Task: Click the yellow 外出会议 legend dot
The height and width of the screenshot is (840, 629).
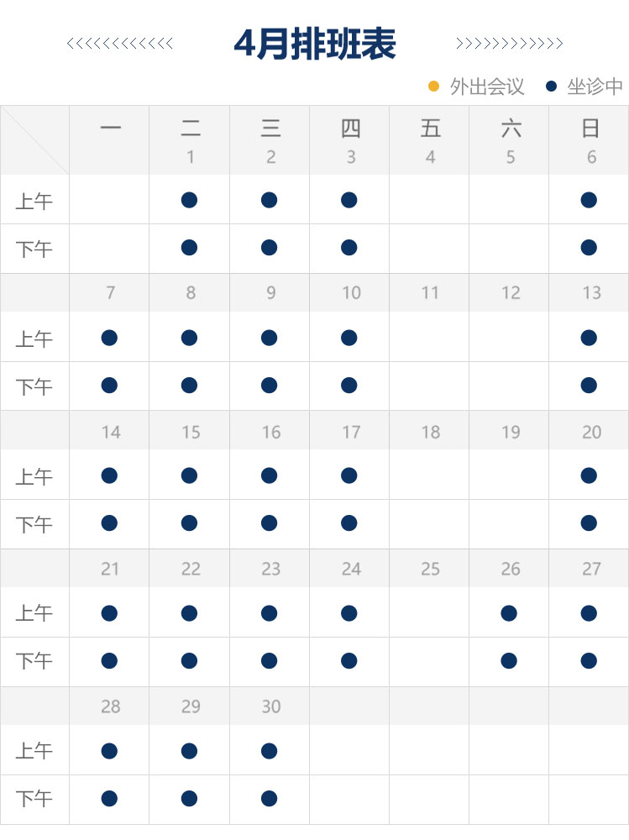Action: [434, 86]
